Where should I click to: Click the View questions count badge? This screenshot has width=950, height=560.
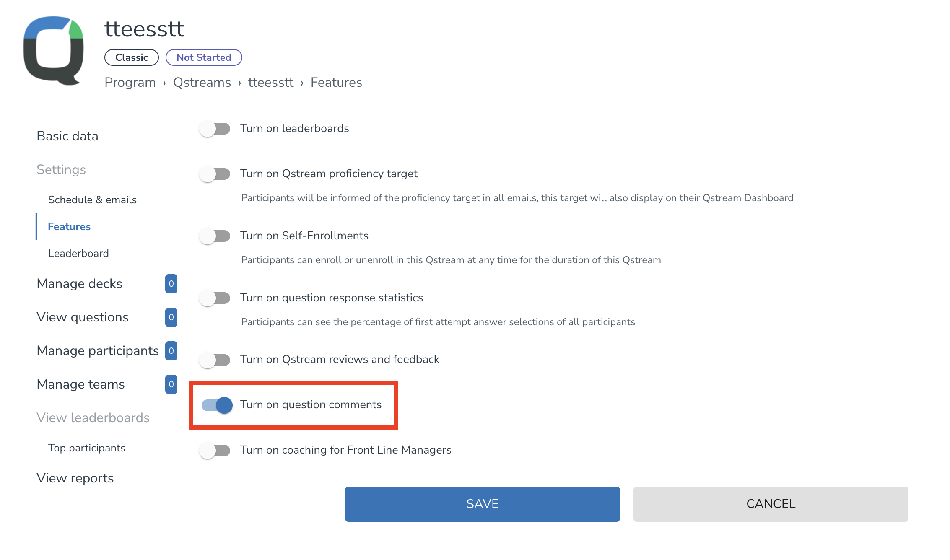pos(171,317)
